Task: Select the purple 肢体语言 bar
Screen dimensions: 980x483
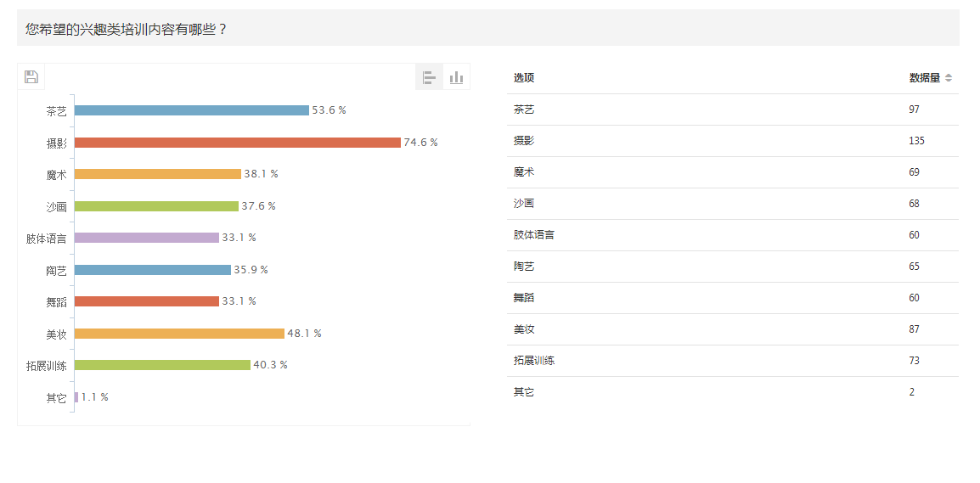Action: (x=147, y=238)
